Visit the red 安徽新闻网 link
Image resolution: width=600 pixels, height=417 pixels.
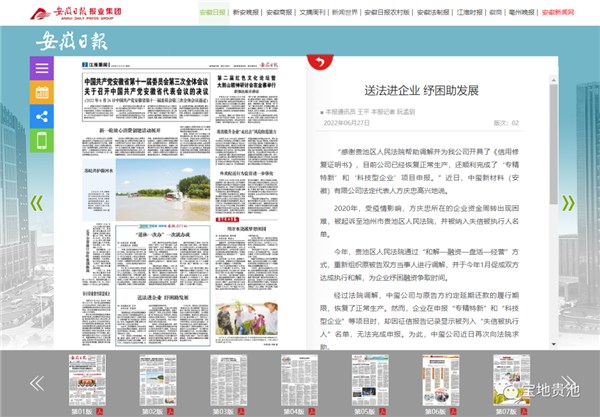point(558,12)
